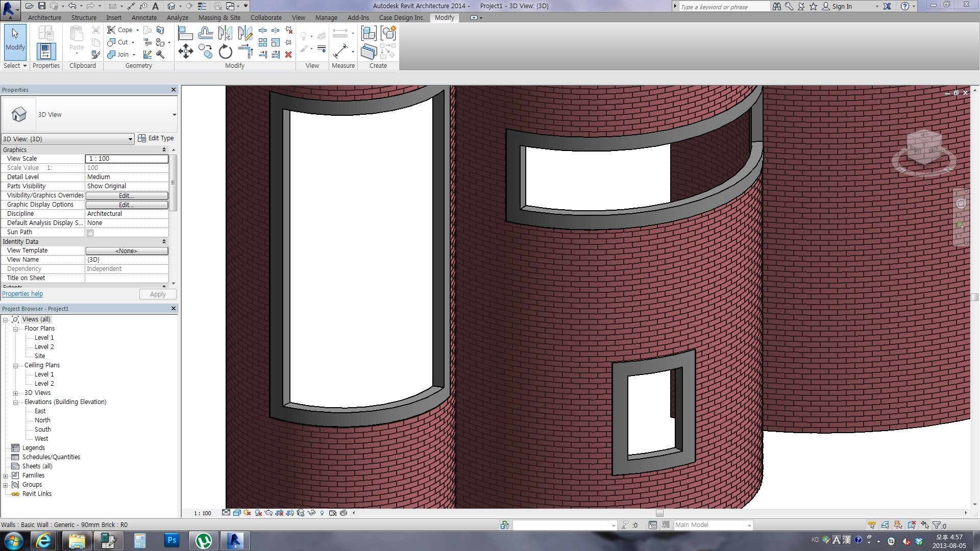This screenshot has height=551, width=980.
Task: Collapse the Floor Plans tree node
Action: pos(15,329)
